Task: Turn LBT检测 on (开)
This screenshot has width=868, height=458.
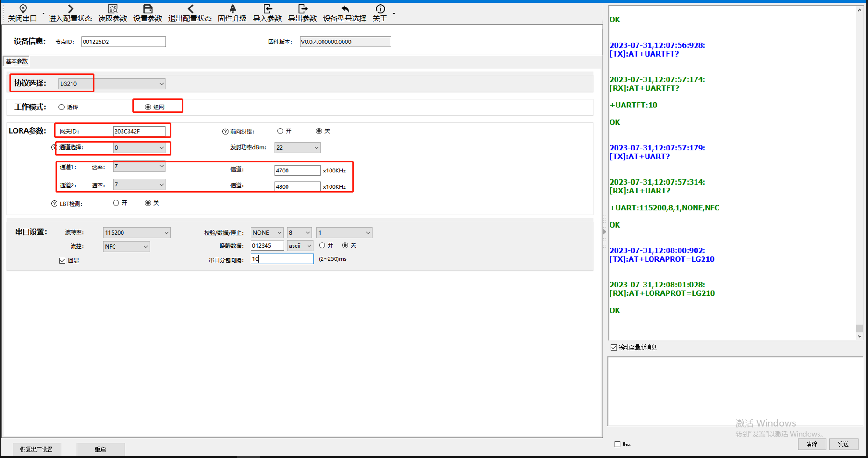Action: pos(116,203)
